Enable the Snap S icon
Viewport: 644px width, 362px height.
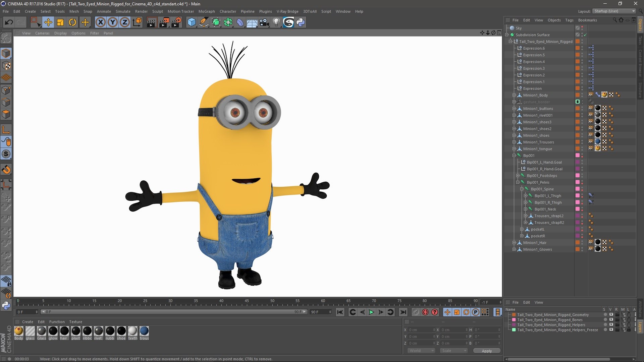coord(6,154)
